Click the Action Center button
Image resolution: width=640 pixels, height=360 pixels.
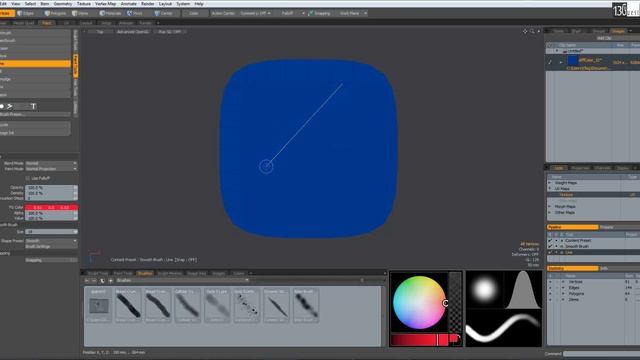point(223,13)
